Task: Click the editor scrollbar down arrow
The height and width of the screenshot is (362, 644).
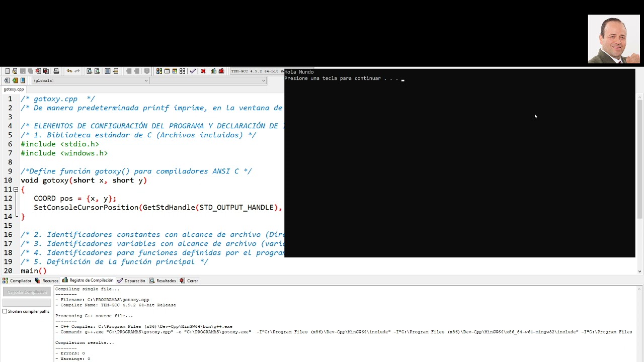Action: coord(640,271)
